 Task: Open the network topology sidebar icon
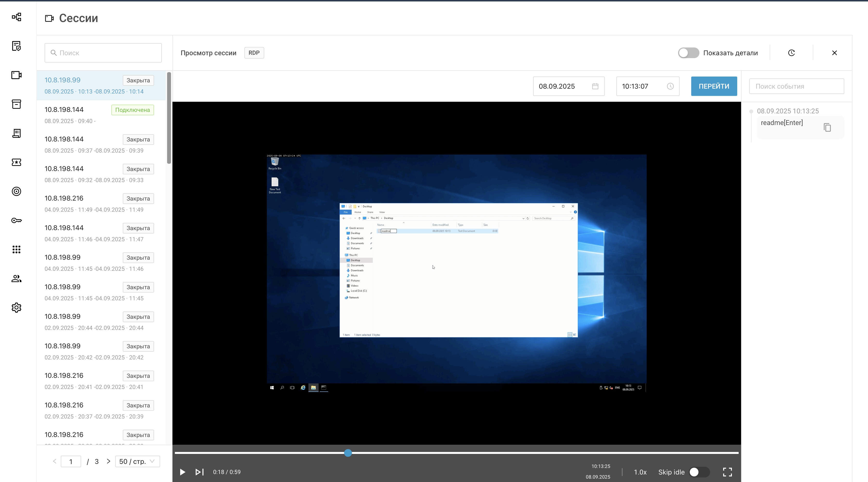pos(16,17)
